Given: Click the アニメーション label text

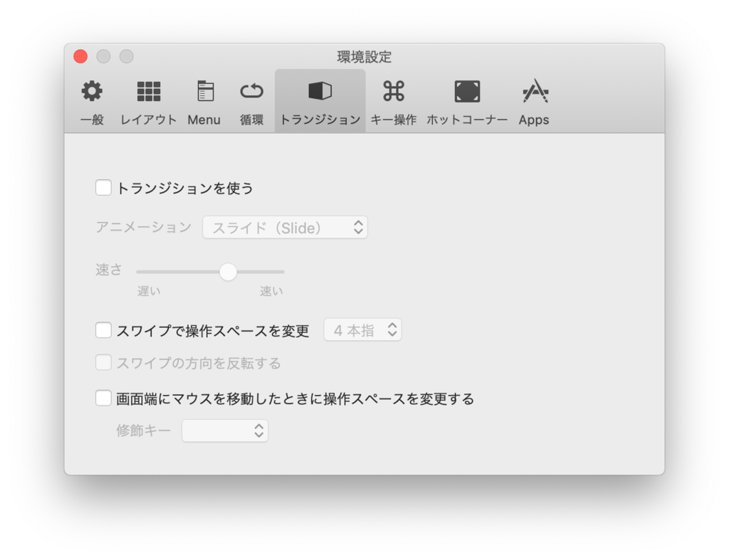Looking at the screenshot, I should 143,227.
